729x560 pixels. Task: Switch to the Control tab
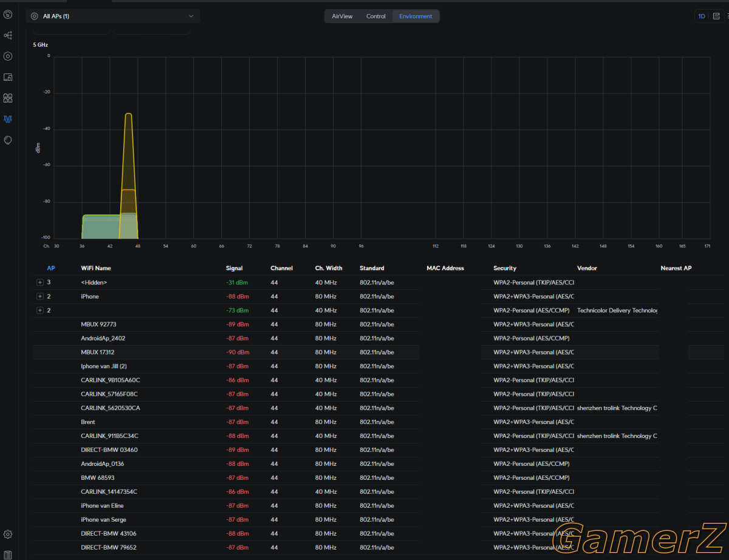(376, 16)
